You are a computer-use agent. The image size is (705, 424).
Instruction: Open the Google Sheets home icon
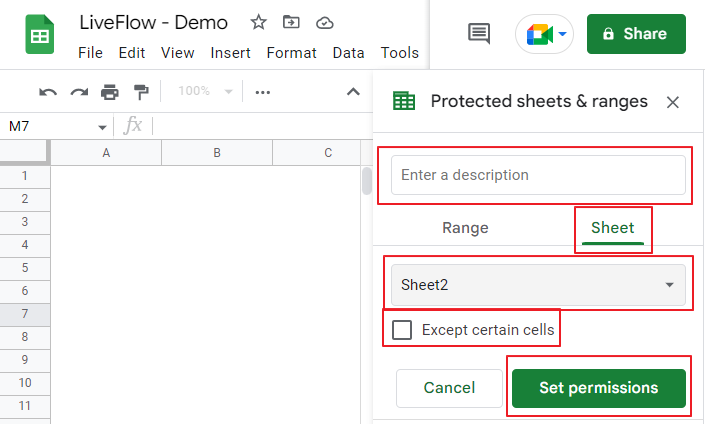tap(40, 35)
